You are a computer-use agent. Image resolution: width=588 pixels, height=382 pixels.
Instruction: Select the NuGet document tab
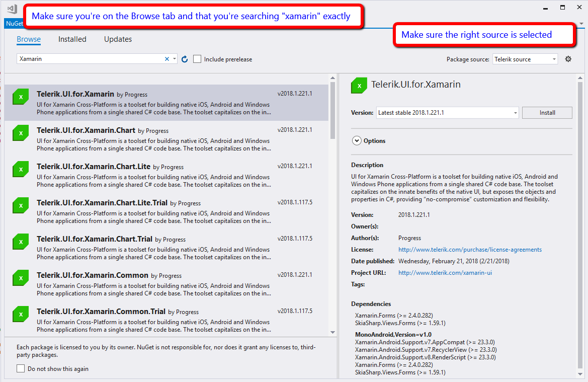(x=14, y=23)
